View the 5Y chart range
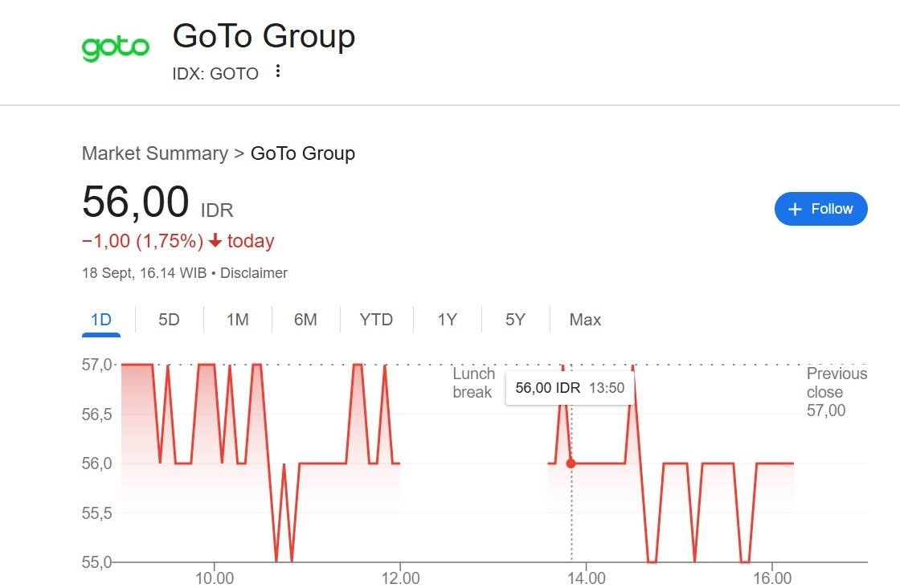This screenshot has height=588, width=900. [515, 320]
